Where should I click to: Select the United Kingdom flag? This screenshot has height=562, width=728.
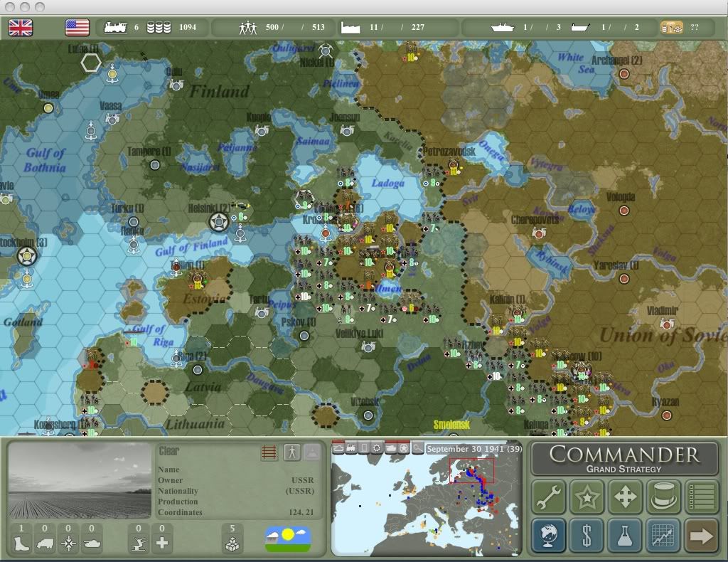pos(21,28)
